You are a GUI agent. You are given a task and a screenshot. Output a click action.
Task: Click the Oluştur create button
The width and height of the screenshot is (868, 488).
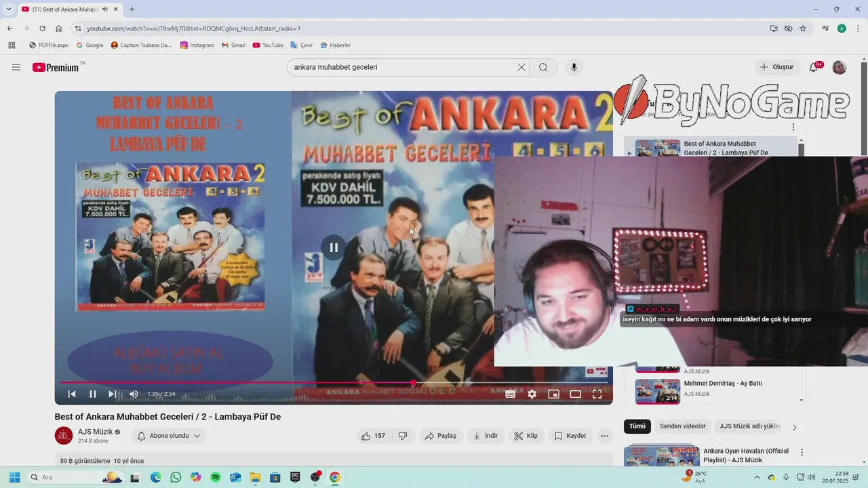777,67
